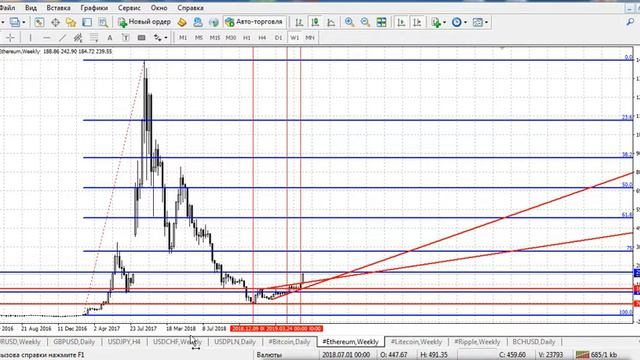Select the Vertical Line tool
The image size is (640, 360).
pos(30,38)
